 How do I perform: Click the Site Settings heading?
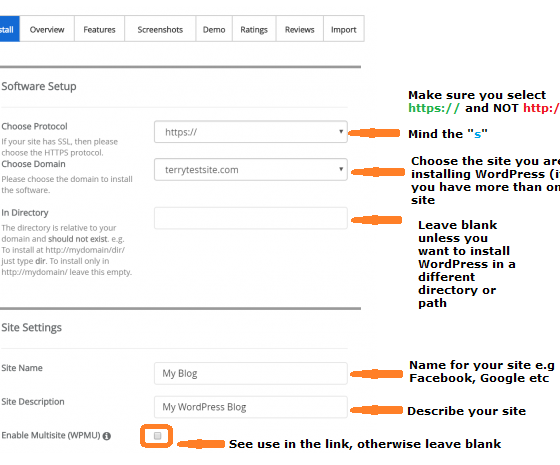(x=31, y=328)
